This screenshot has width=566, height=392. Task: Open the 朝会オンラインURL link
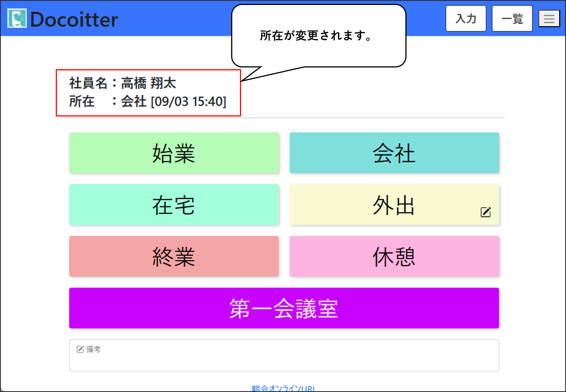tap(283, 388)
